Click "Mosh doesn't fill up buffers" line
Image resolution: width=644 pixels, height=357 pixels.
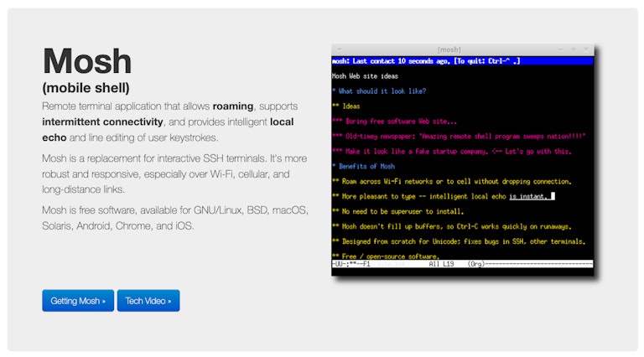coord(452,226)
